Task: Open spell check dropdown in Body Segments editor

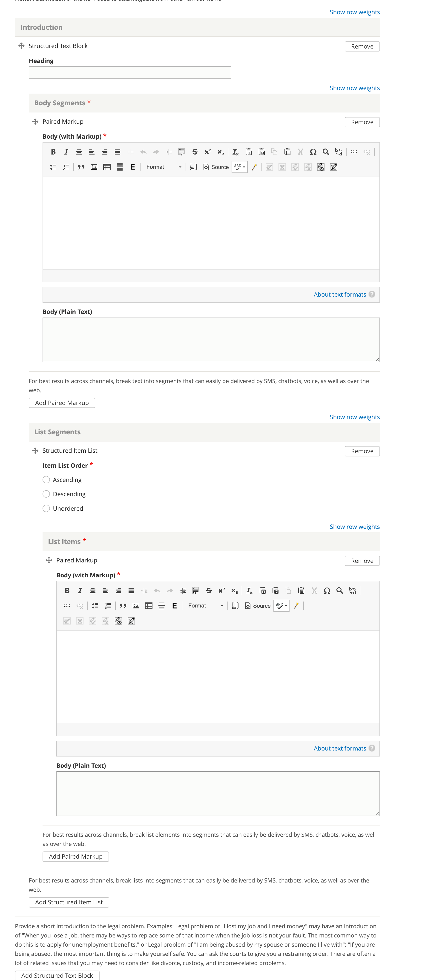Action: [240, 167]
